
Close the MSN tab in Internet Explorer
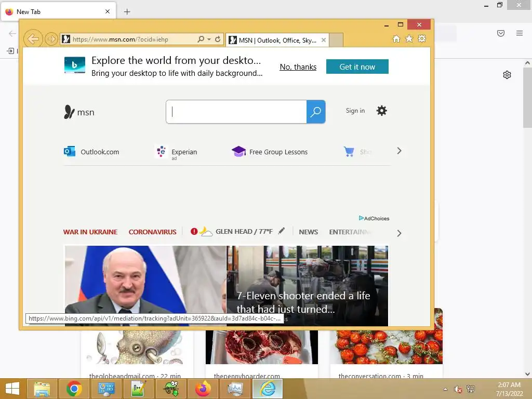point(324,40)
